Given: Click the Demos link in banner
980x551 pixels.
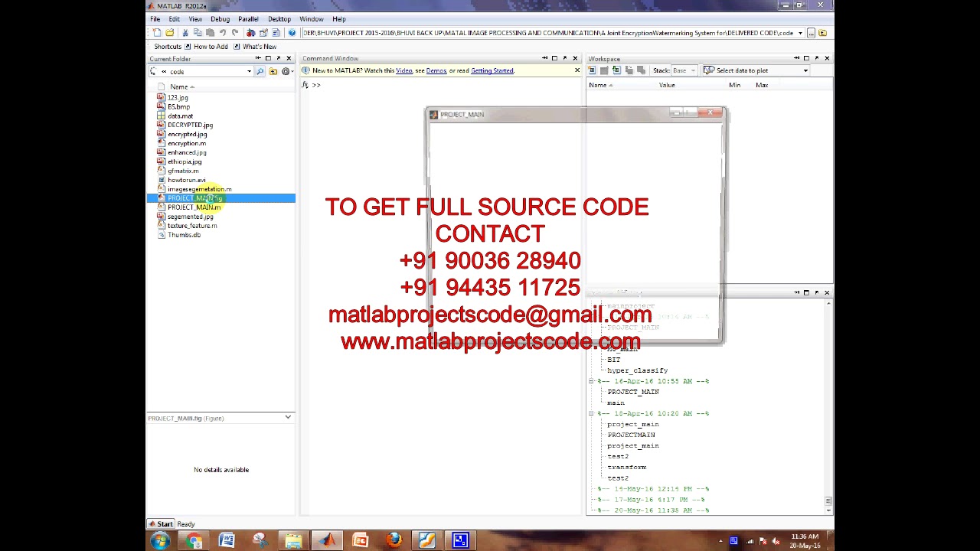Looking at the screenshot, I should click(x=436, y=70).
